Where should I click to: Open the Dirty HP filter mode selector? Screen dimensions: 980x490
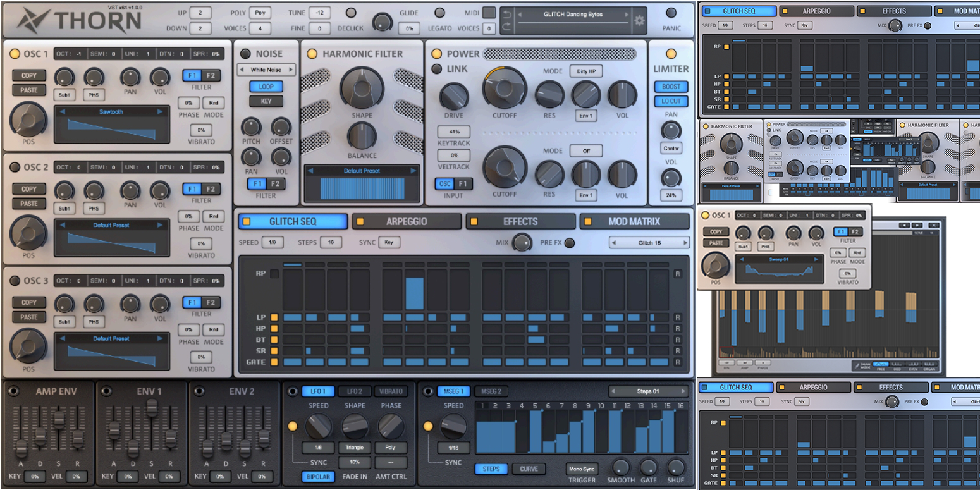click(585, 71)
